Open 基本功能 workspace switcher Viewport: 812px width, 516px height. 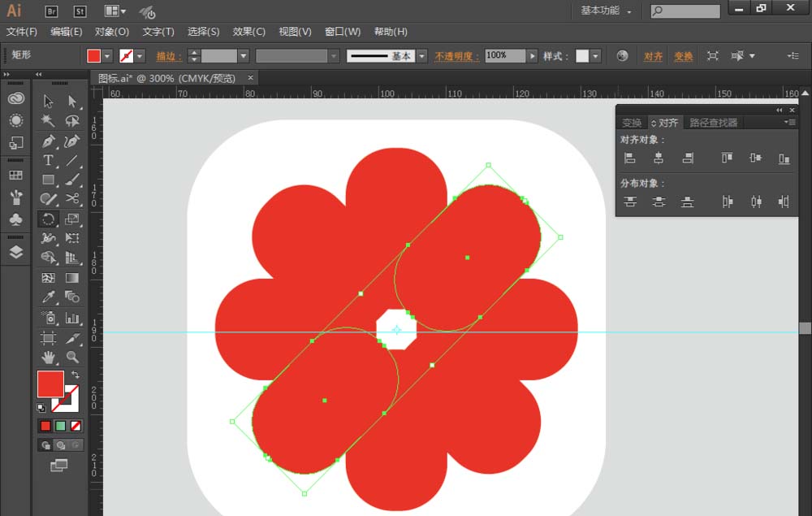click(x=606, y=11)
